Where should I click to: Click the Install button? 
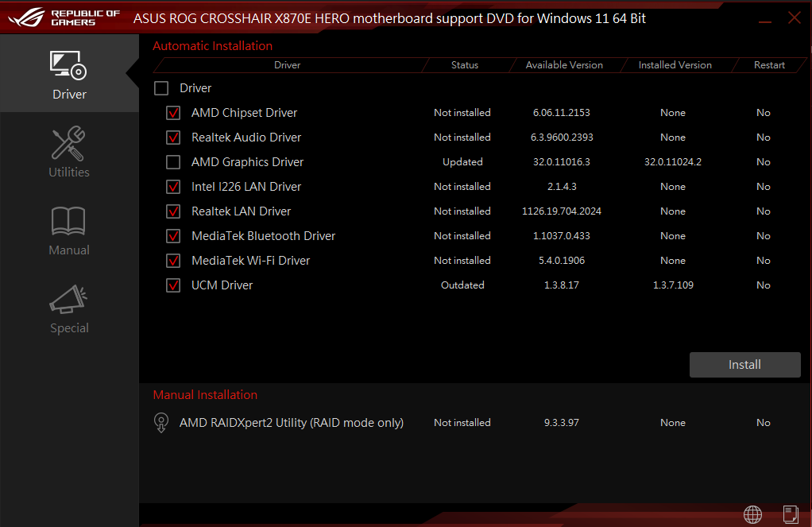coord(744,365)
